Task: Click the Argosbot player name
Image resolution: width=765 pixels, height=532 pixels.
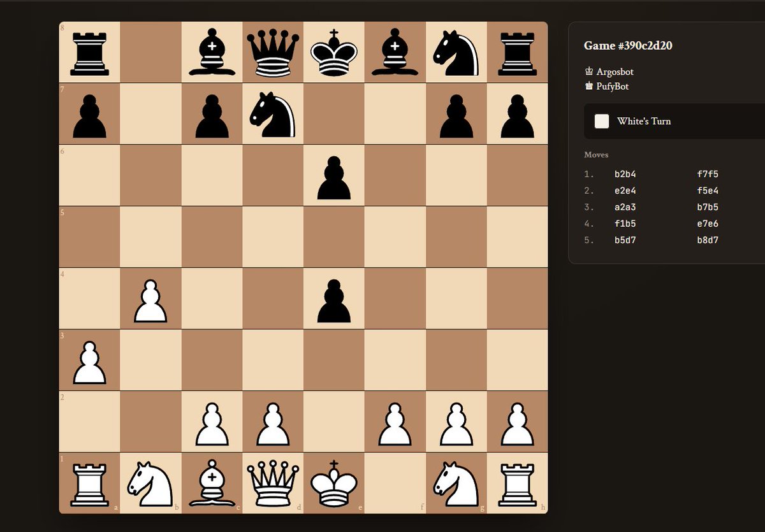Action: (614, 71)
